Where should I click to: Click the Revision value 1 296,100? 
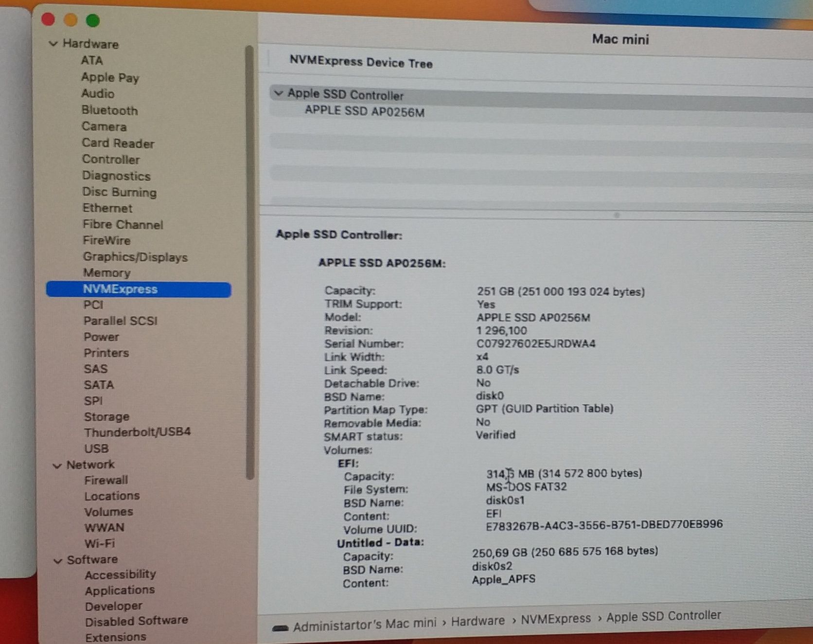501,331
